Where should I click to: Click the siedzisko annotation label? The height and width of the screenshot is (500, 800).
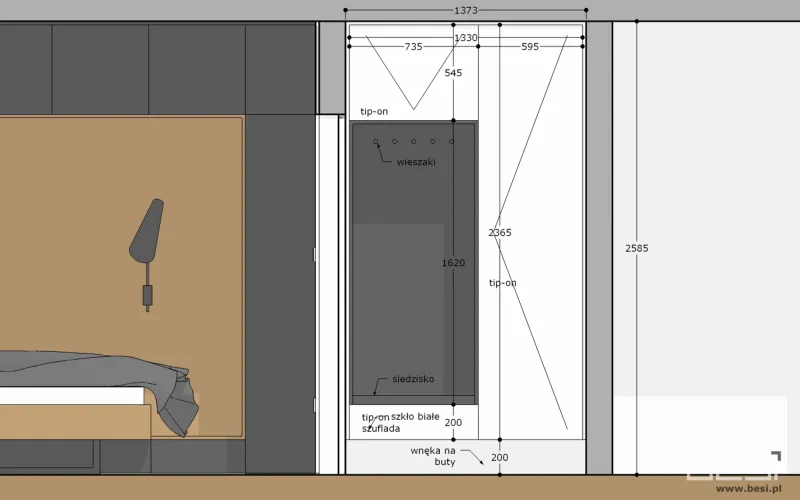click(413, 379)
